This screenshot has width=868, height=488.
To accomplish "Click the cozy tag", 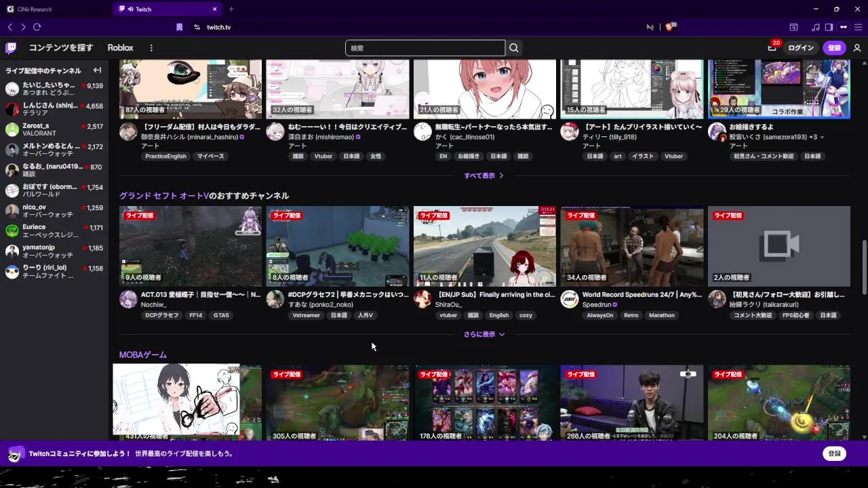I will click(x=526, y=316).
